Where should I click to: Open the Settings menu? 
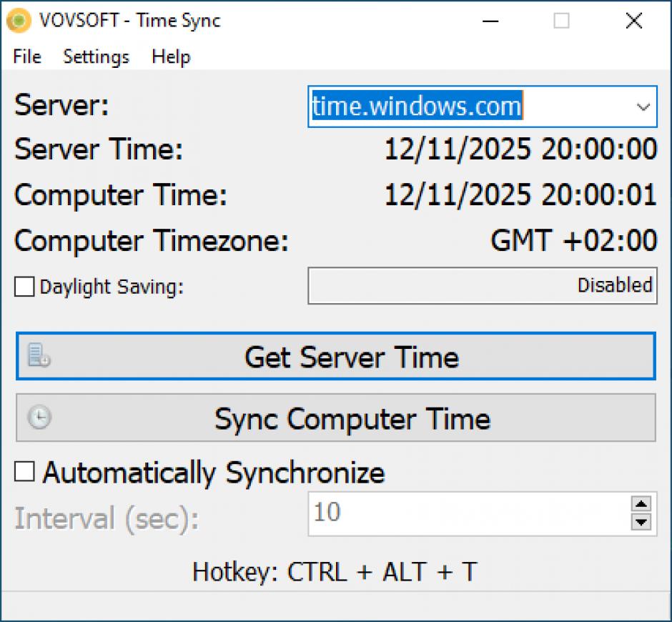click(96, 56)
